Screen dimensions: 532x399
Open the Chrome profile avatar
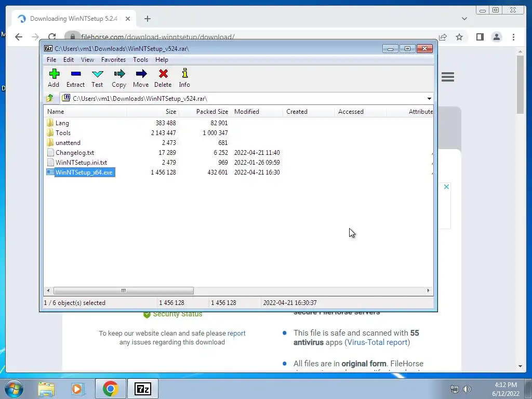pos(496,37)
